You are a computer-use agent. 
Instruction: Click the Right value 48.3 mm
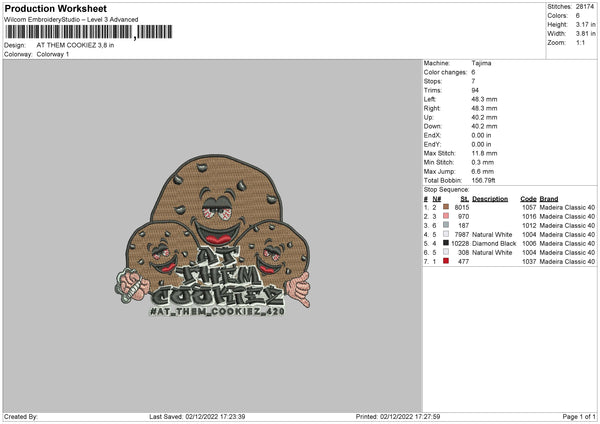(x=484, y=108)
